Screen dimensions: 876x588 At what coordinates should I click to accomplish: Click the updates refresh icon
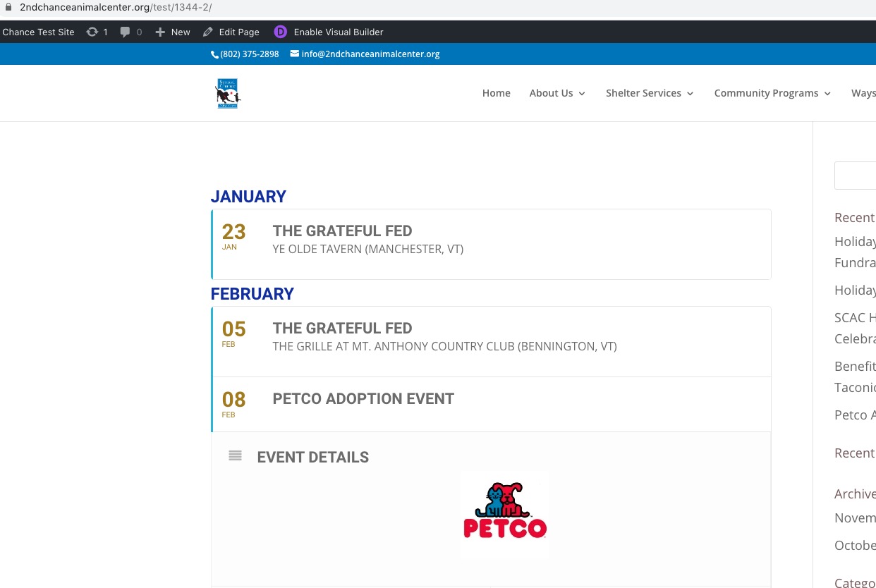(92, 32)
